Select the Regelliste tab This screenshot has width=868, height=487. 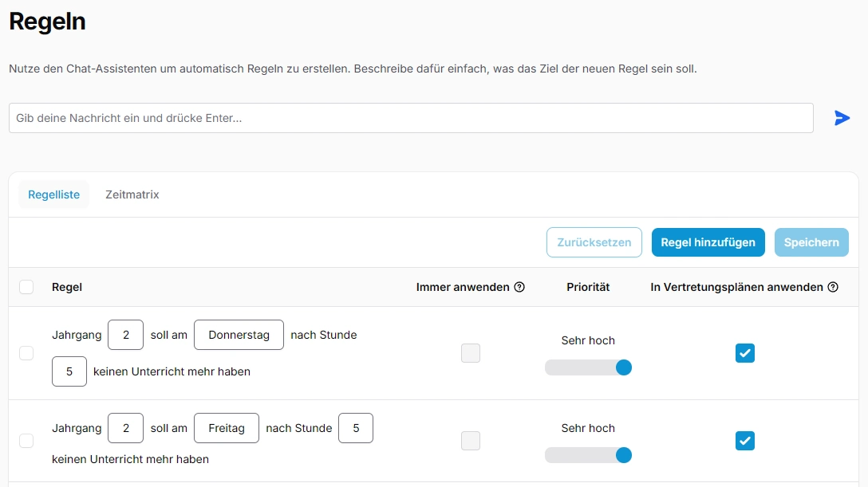(53, 194)
